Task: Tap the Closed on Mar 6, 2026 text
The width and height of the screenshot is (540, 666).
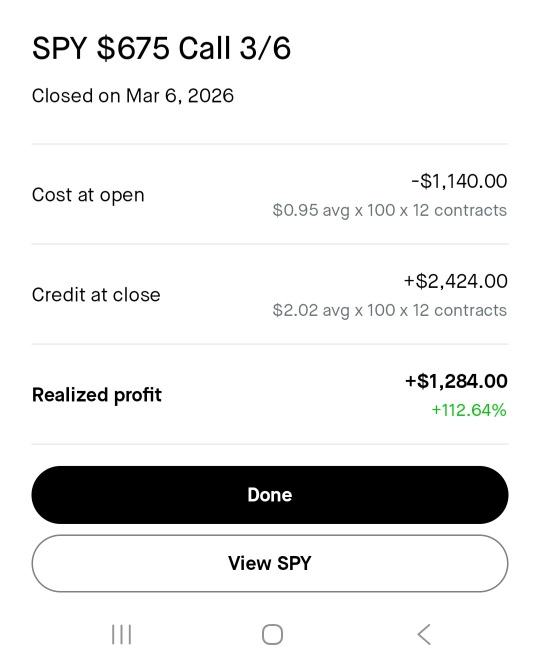Action: [x=133, y=96]
